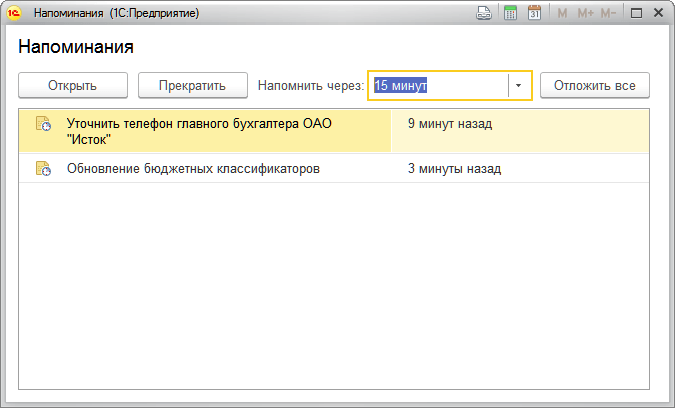
Task: Maximize the Напоминания window
Action: (x=636, y=14)
